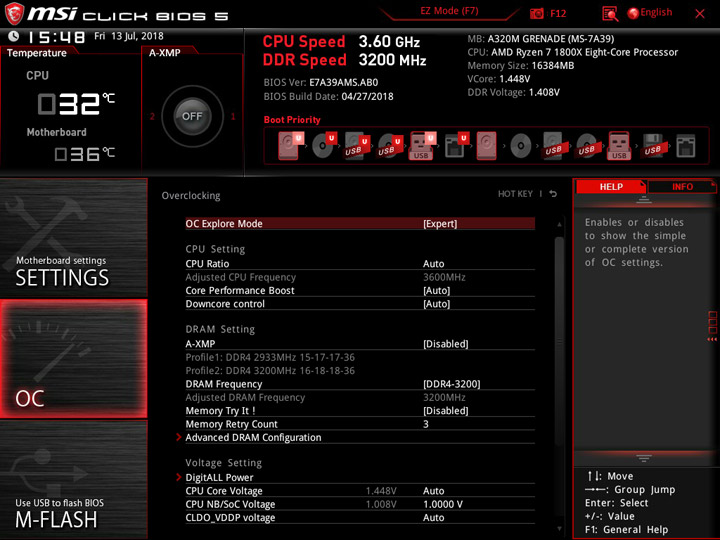Select the UEFI USB hard disk boot icon
The height and width of the screenshot is (540, 720).
tap(357, 146)
